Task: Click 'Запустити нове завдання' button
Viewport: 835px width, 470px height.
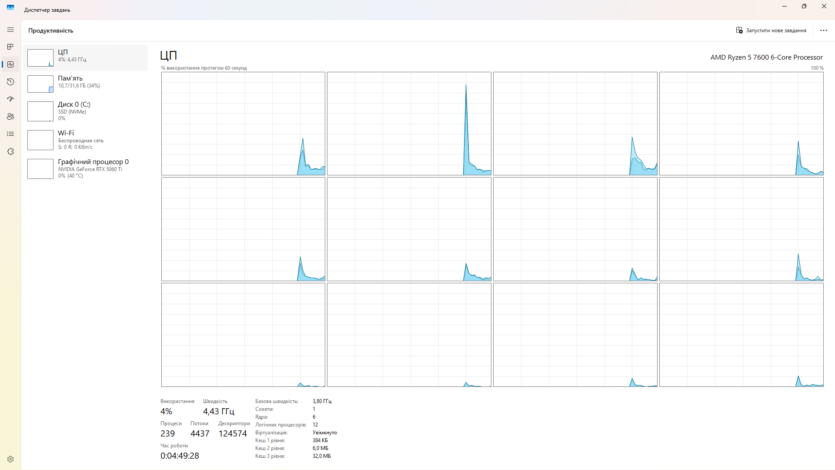Action: 771,30
